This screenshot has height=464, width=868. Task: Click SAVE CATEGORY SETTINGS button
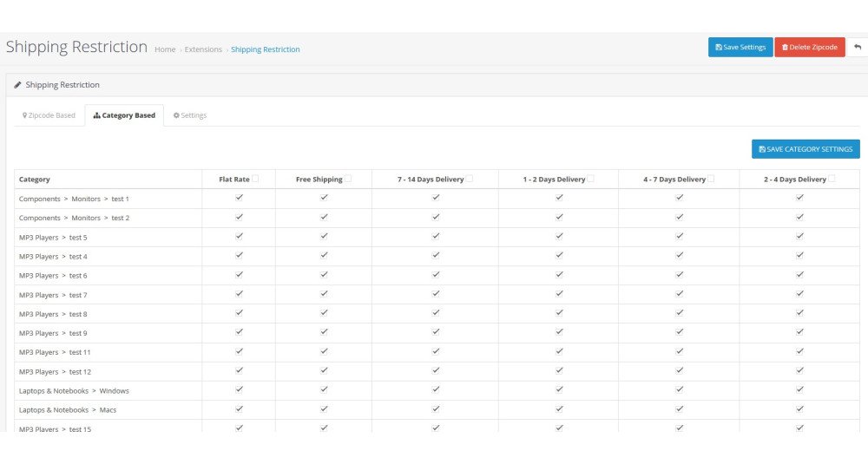point(806,149)
